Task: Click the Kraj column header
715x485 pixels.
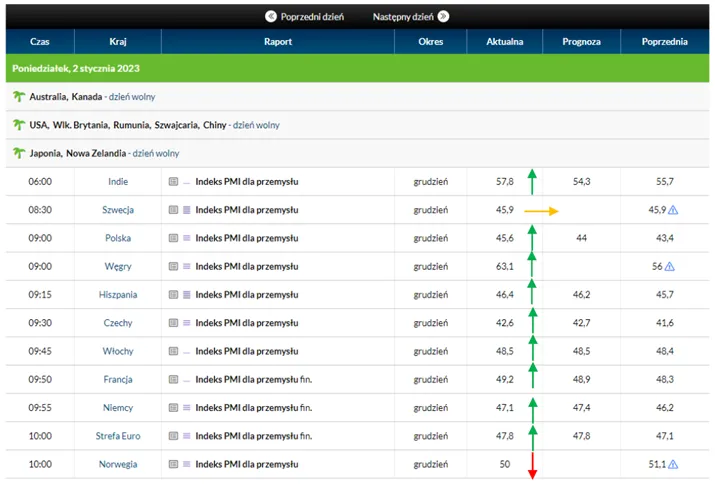Action: coord(118,41)
